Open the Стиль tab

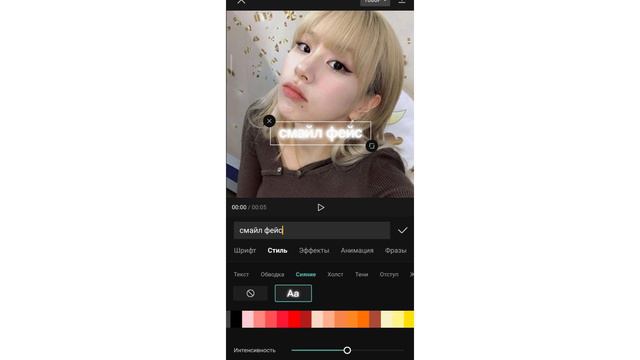(277, 250)
